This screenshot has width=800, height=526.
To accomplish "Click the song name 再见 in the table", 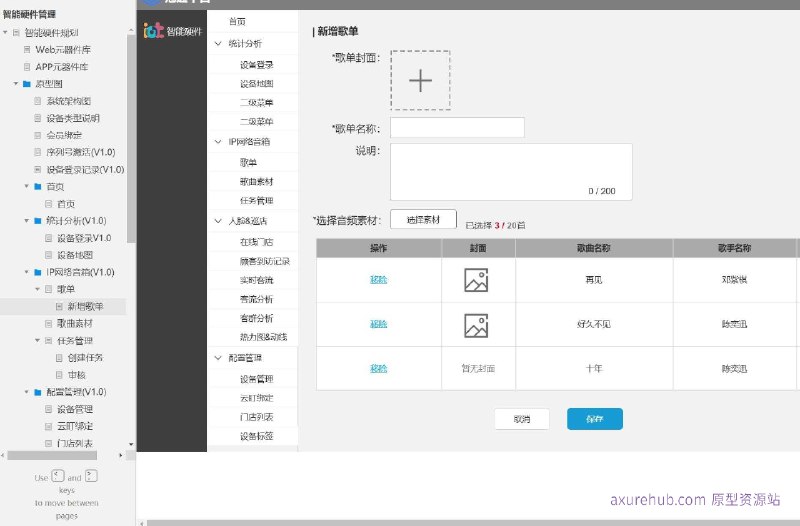I will click(594, 280).
